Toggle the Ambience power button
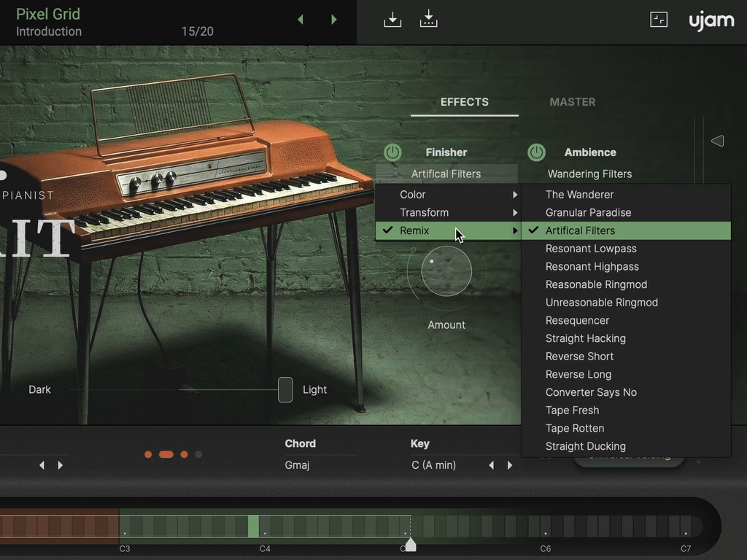This screenshot has width=747, height=560. click(x=536, y=152)
